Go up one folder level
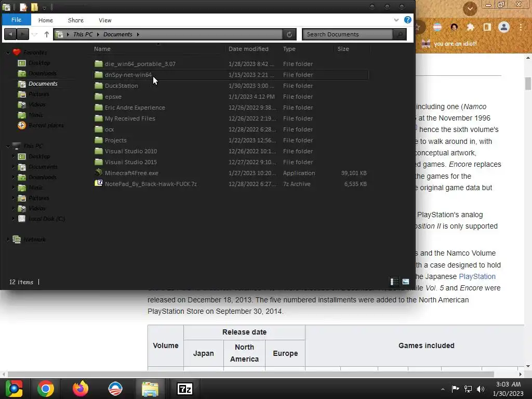This screenshot has height=399, width=532. [46, 34]
